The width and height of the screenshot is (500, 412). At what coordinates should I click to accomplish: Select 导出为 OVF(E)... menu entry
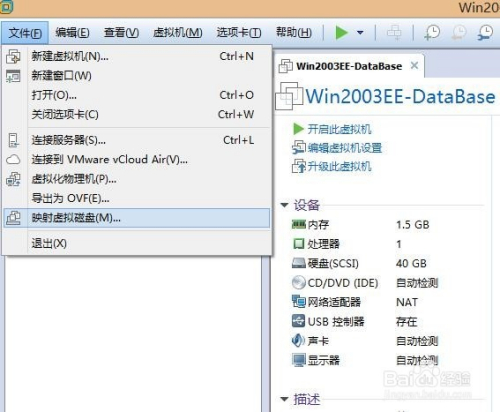pos(137,199)
